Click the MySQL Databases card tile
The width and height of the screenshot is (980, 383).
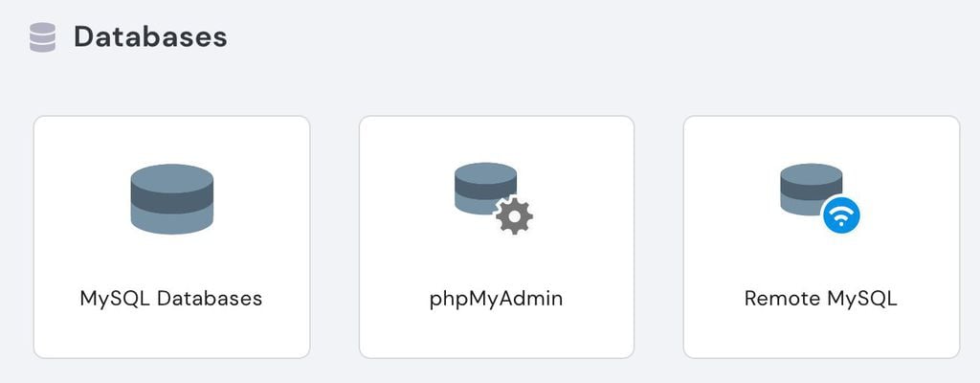pos(172,237)
